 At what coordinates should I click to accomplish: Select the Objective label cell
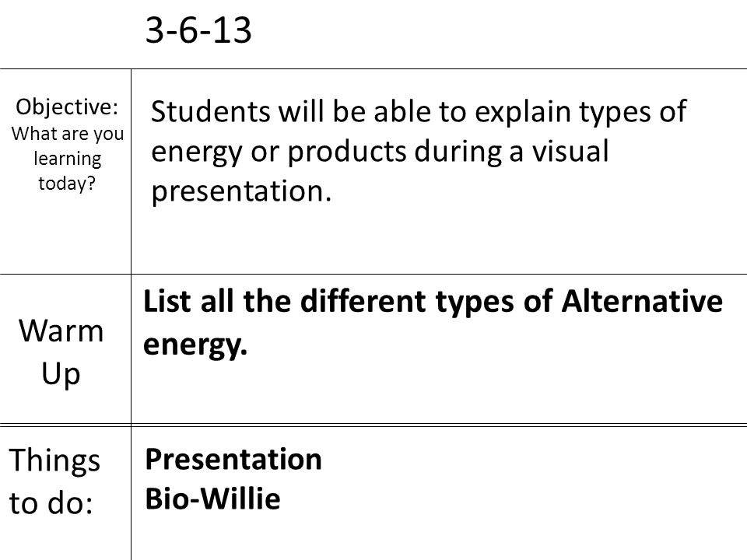(x=65, y=171)
